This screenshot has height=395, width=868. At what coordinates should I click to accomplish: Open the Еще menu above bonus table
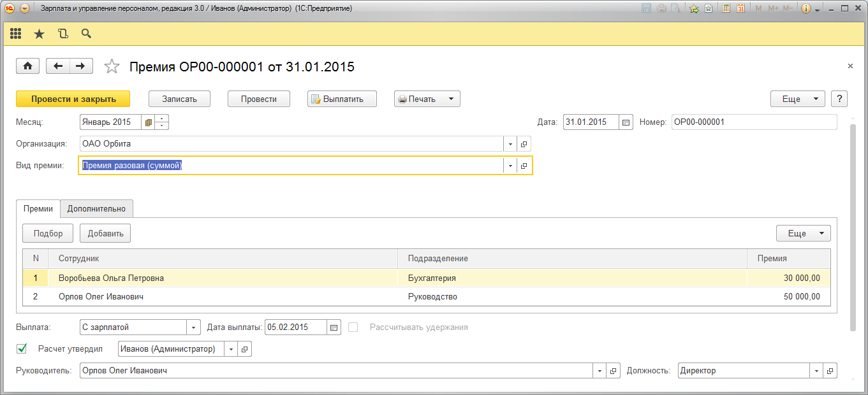804,233
